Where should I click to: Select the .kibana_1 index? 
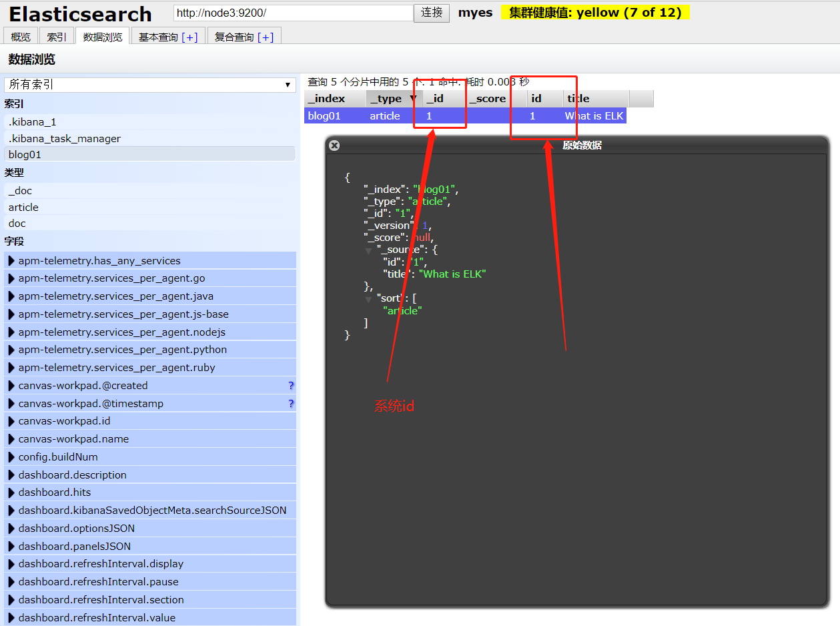click(150, 122)
